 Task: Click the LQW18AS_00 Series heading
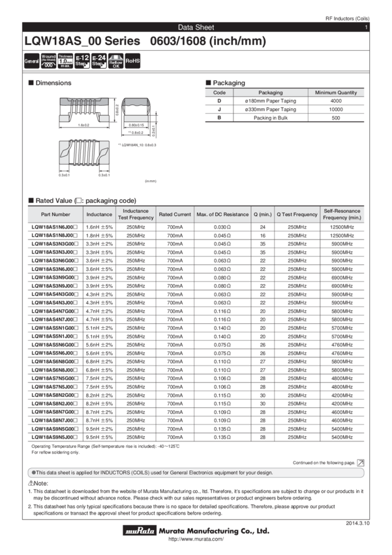(x=145, y=41)
